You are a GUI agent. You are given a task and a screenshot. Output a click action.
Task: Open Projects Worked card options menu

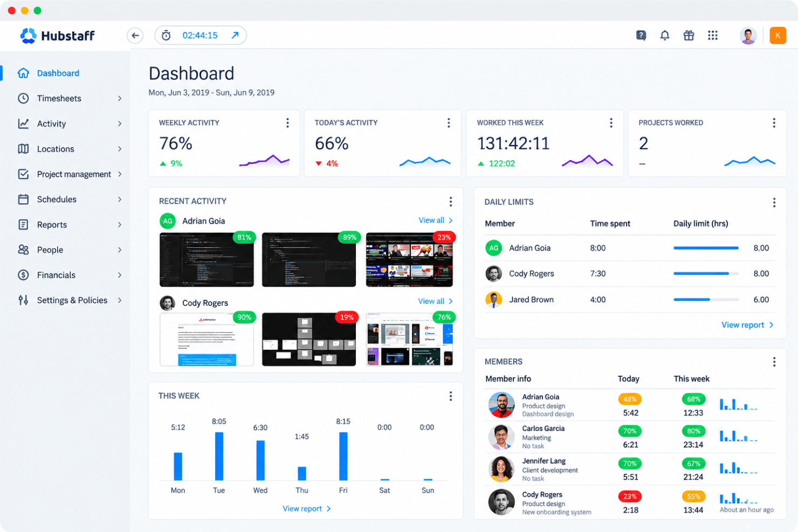click(x=774, y=123)
